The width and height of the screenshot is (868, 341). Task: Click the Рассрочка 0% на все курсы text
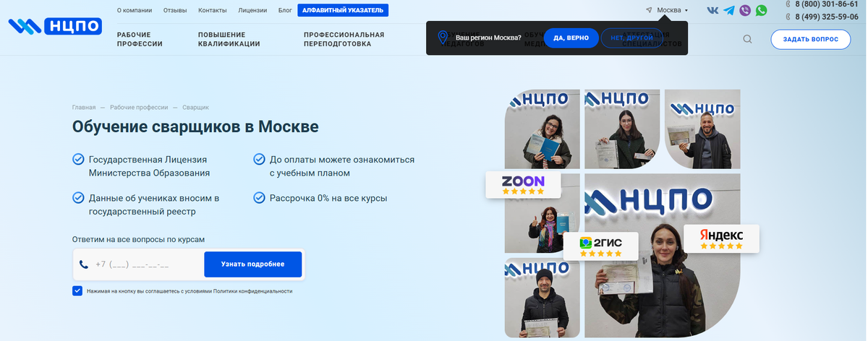click(328, 198)
